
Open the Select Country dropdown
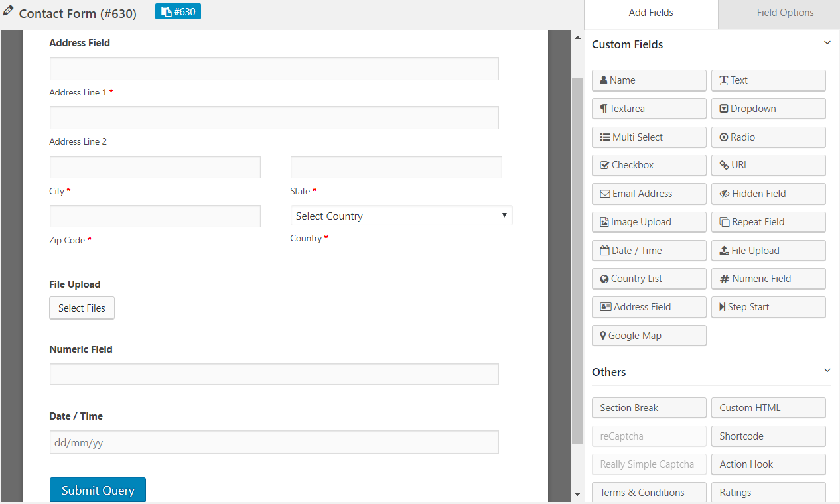coord(401,216)
